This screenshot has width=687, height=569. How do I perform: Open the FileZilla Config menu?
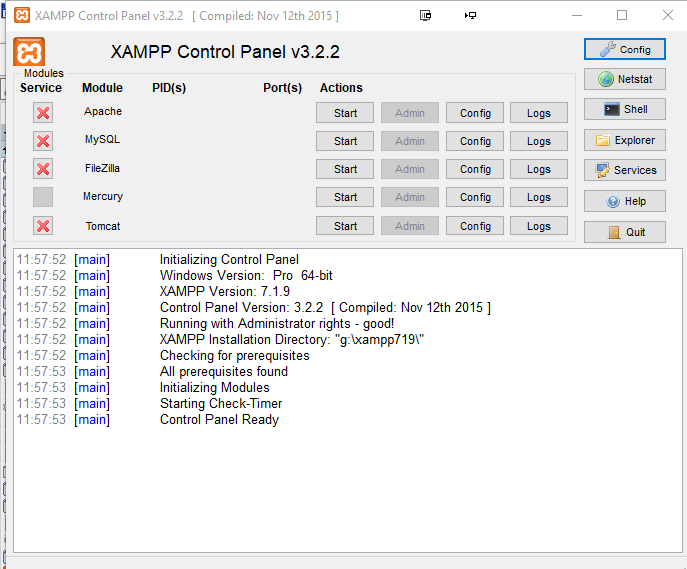[475, 169]
